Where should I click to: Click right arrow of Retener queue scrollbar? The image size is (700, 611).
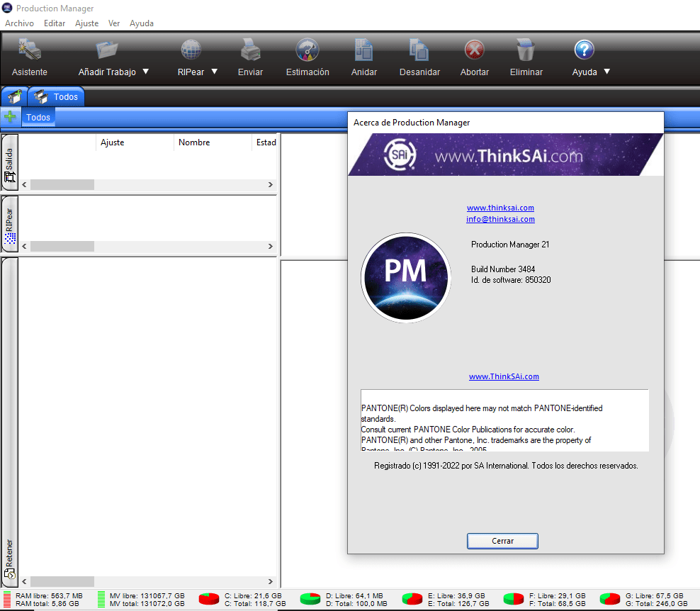click(x=270, y=581)
